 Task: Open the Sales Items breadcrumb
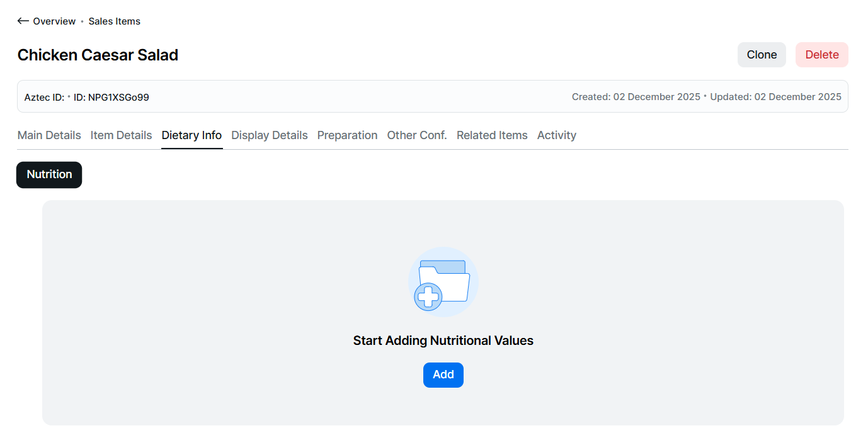[114, 21]
